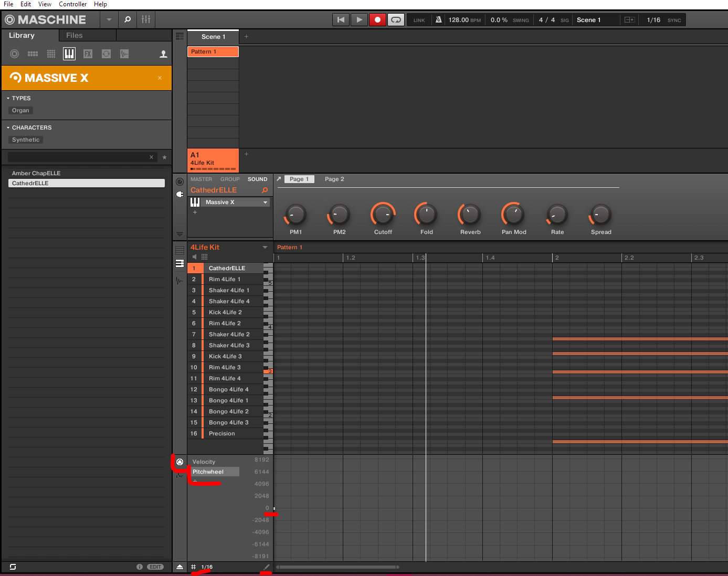Open quick browse magnifier next to CathedrELLE

coord(265,190)
